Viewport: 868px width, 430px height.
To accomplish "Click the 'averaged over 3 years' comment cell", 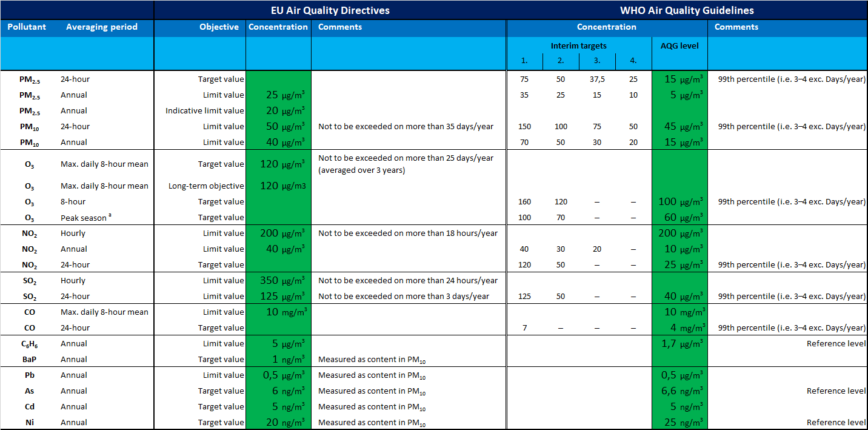I will tap(406, 164).
